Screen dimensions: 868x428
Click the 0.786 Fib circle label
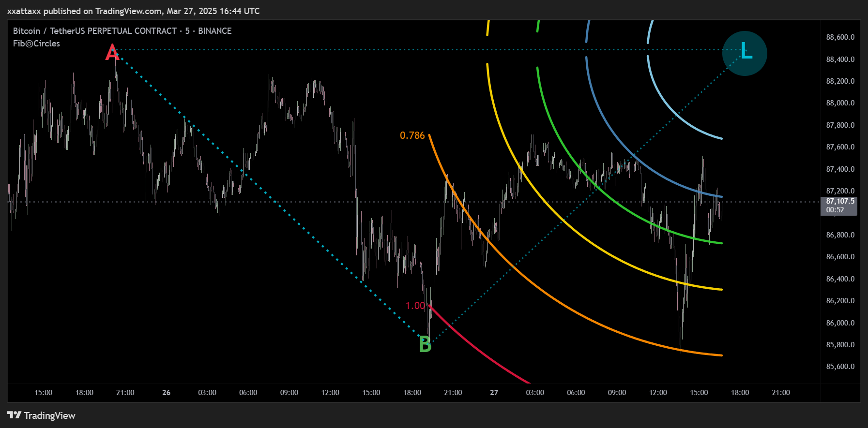(x=412, y=135)
